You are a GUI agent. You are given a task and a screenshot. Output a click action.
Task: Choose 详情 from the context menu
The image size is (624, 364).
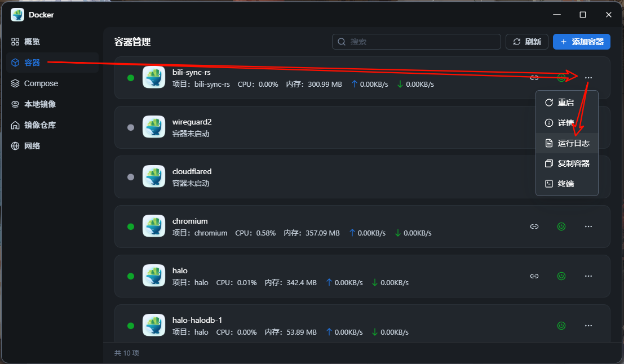tap(567, 123)
